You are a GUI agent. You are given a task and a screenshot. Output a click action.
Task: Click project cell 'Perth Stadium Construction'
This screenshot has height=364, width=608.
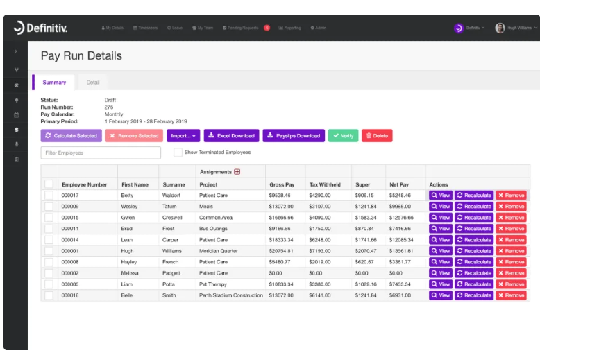pos(231,295)
